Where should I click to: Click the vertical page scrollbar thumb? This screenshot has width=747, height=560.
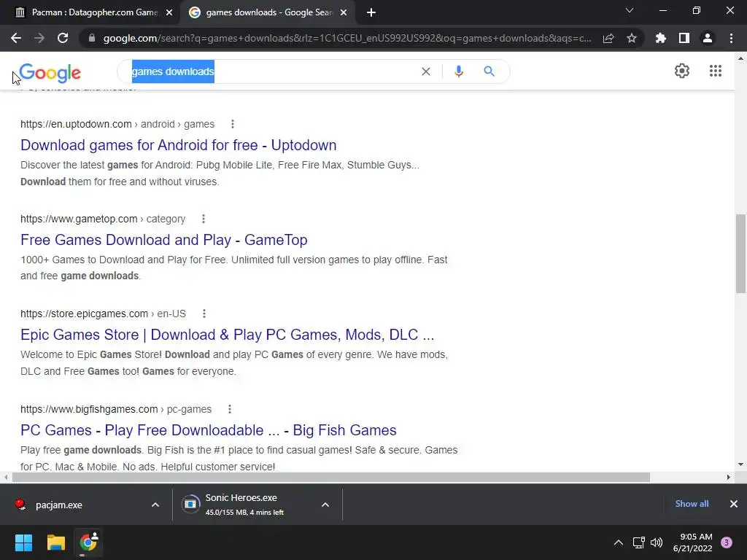pos(740,254)
